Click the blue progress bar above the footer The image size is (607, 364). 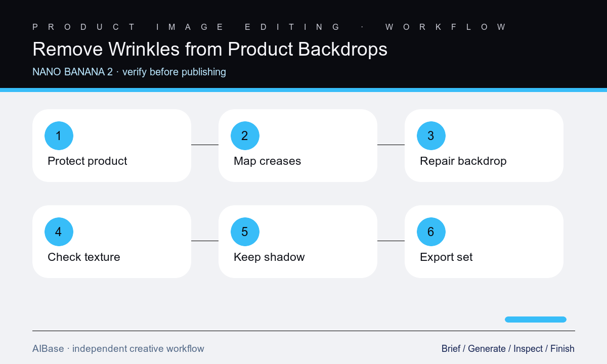[536, 320]
